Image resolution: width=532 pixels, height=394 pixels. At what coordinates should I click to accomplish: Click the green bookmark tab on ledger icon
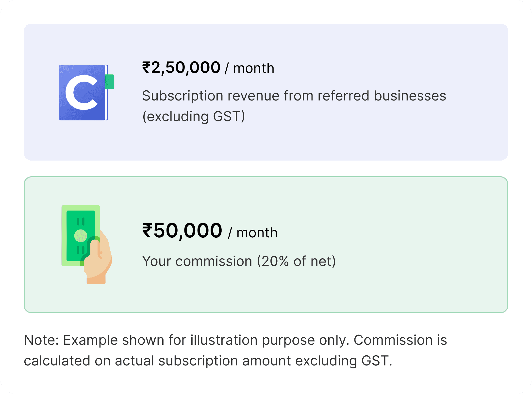[110, 82]
